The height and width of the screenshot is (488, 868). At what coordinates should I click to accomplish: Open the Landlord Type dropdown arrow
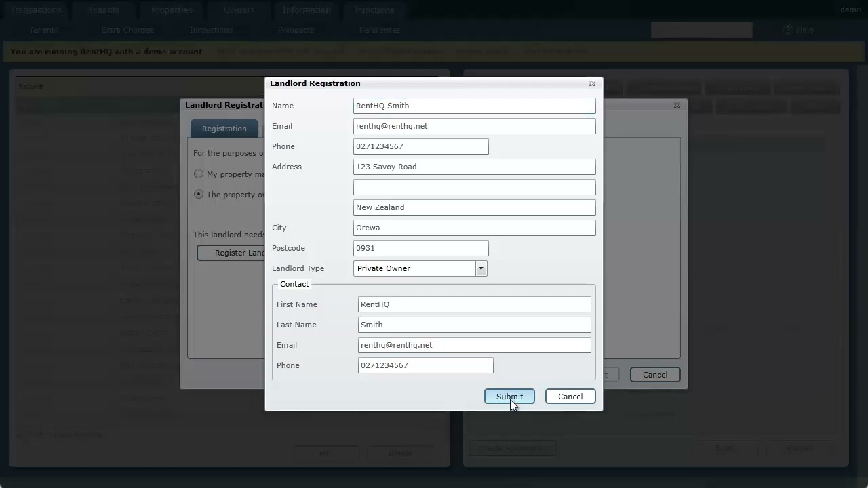[481, 268]
